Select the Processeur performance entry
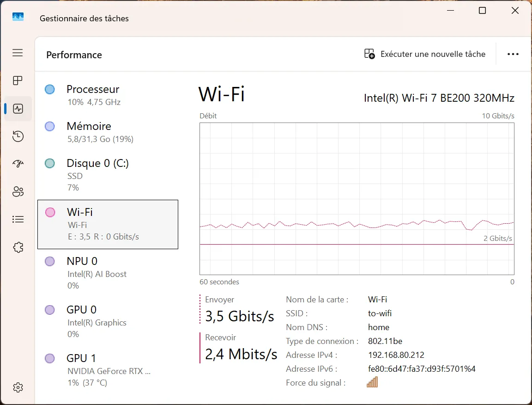This screenshot has width=532, height=405. (108, 95)
